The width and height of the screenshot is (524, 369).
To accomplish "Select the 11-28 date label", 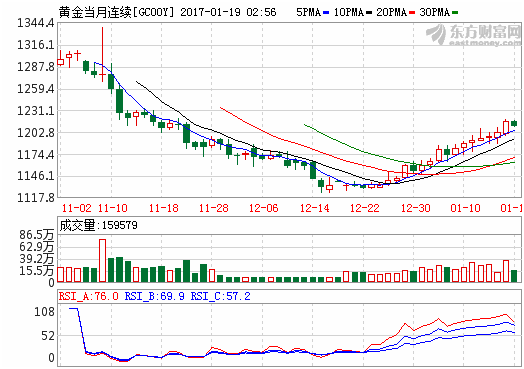I will pos(214,208).
